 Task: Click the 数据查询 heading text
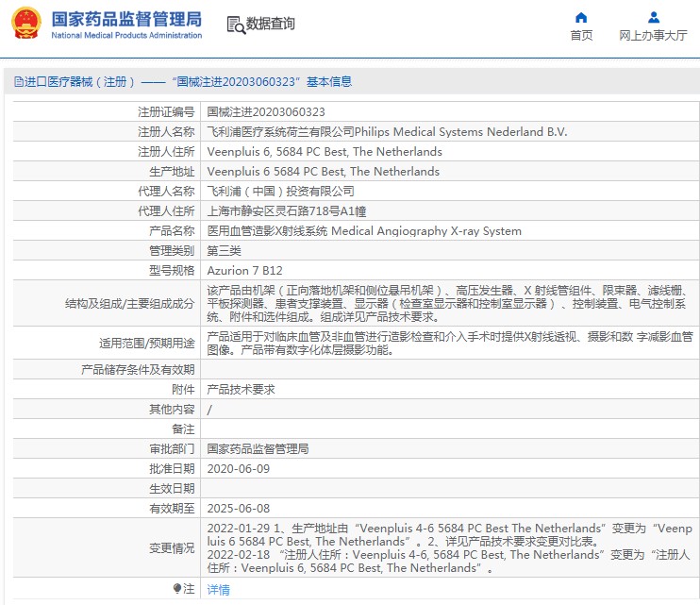tap(271, 24)
